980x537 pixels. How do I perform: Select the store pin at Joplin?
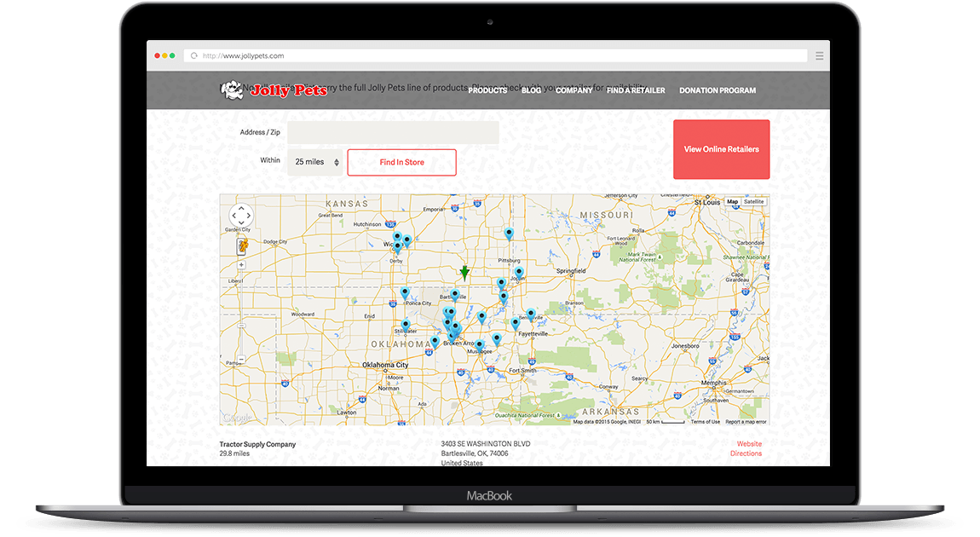tap(519, 273)
